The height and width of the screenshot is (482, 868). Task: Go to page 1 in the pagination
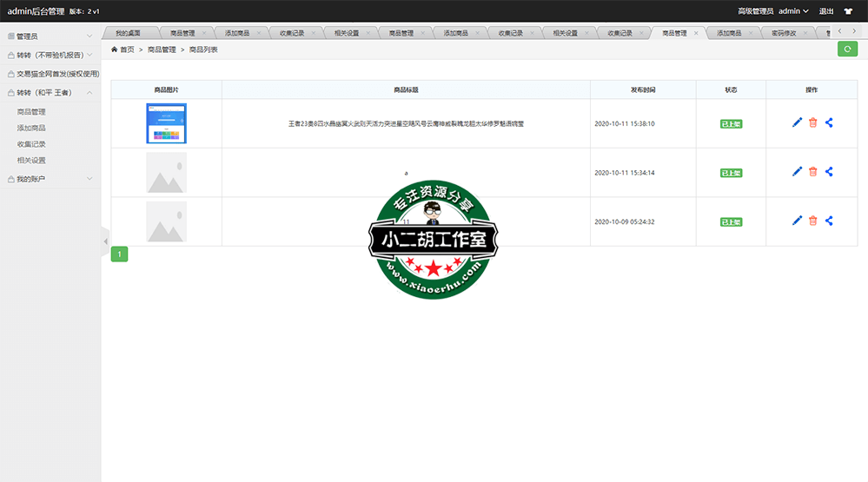[x=119, y=254]
